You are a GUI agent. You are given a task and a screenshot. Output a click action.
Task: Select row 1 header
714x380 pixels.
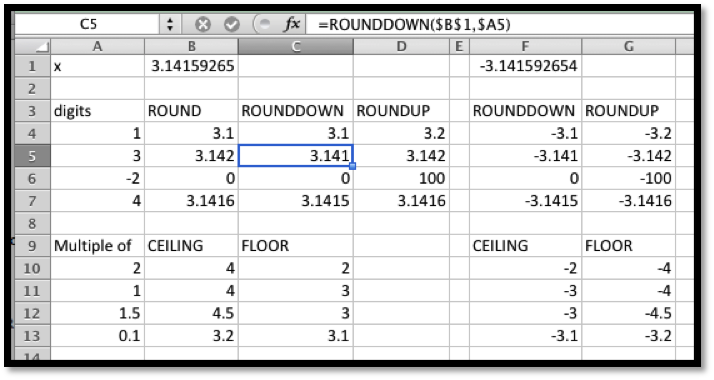[33, 66]
